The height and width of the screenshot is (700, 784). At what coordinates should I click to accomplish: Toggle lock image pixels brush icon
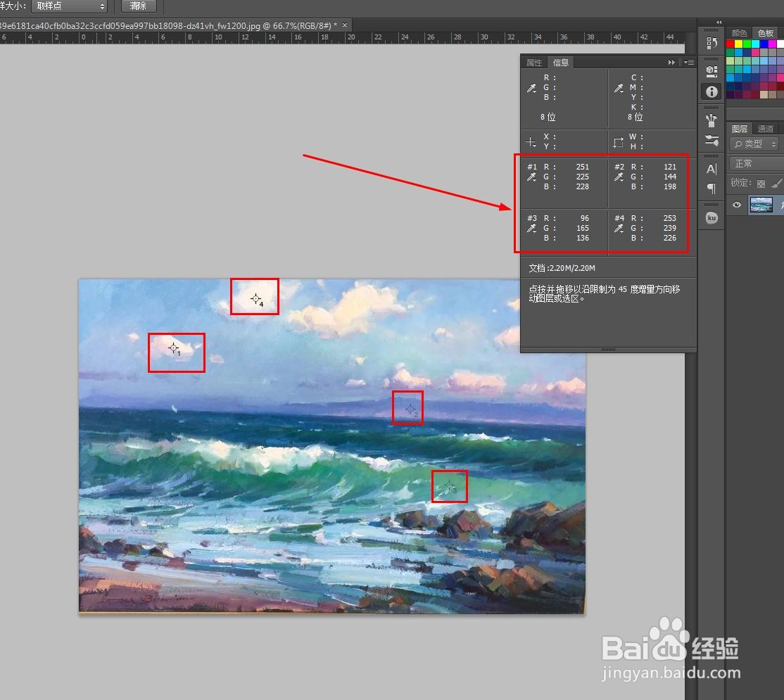pos(776,184)
